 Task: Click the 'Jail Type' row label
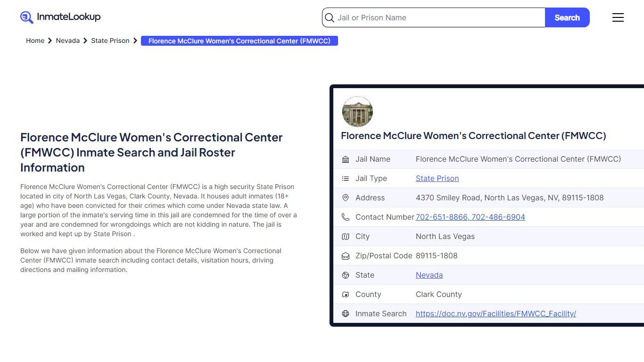(x=371, y=178)
